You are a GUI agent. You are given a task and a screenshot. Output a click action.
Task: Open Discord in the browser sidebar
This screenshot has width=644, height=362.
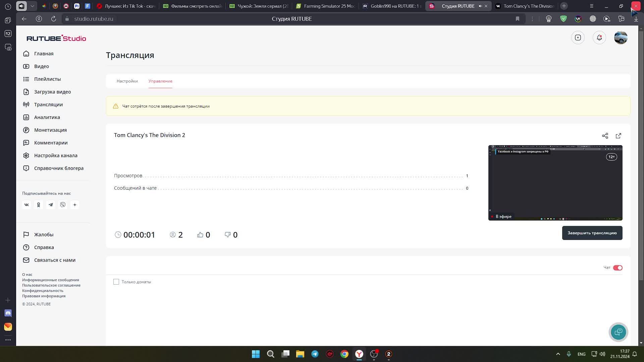(8, 313)
